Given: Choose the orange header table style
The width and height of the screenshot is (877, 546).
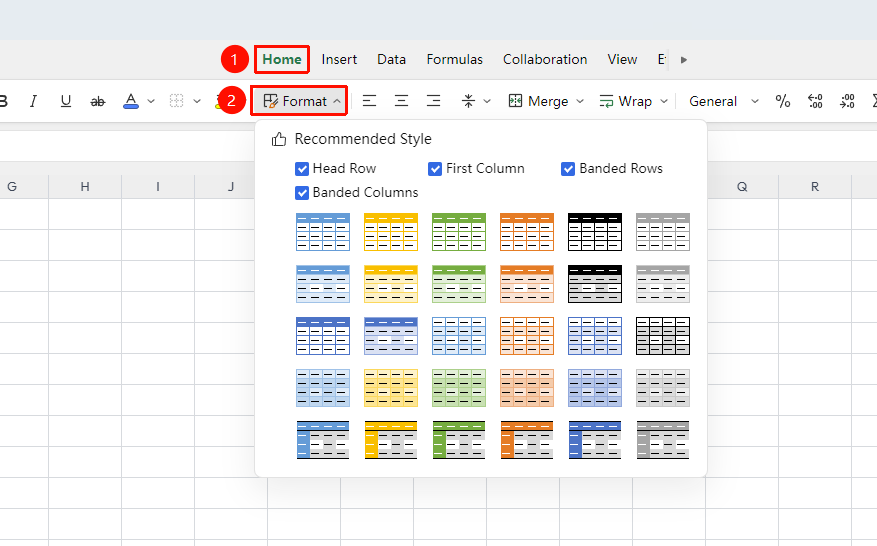Looking at the screenshot, I should click(527, 232).
